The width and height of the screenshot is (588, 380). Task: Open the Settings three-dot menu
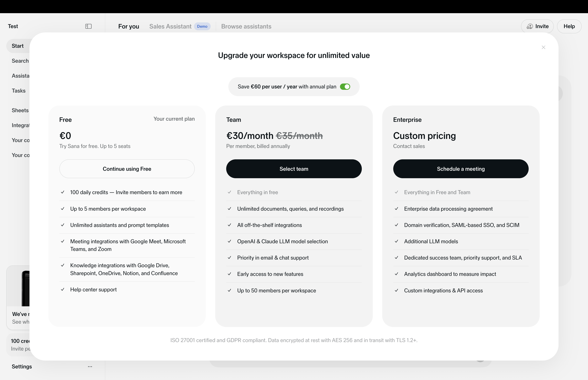point(90,366)
